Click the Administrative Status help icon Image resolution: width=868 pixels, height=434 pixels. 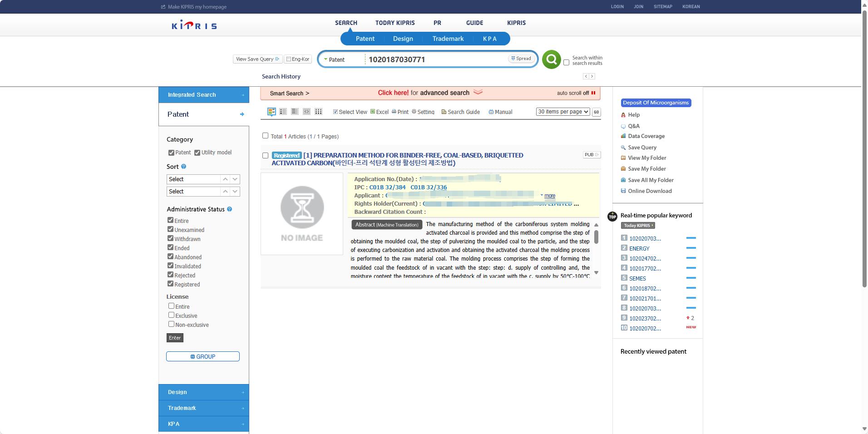coord(229,209)
